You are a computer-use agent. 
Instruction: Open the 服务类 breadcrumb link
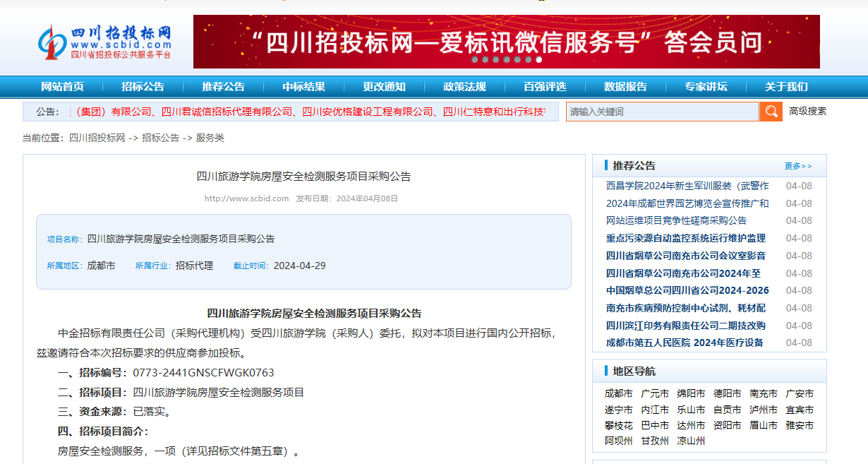(210, 138)
